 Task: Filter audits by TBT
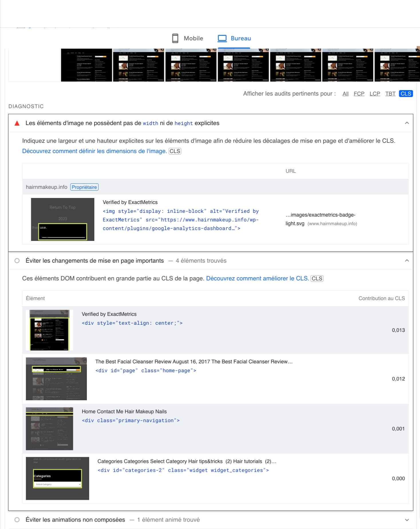[x=390, y=94]
